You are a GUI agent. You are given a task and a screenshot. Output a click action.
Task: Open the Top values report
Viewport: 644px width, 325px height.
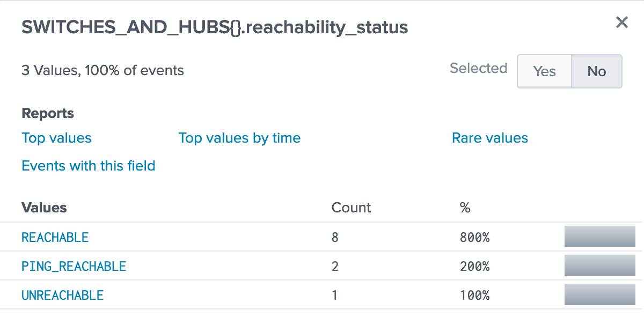pyautogui.click(x=56, y=138)
